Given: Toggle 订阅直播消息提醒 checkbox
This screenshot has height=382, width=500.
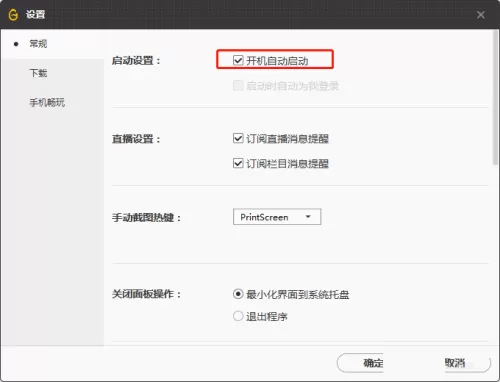Looking at the screenshot, I should click(x=238, y=138).
